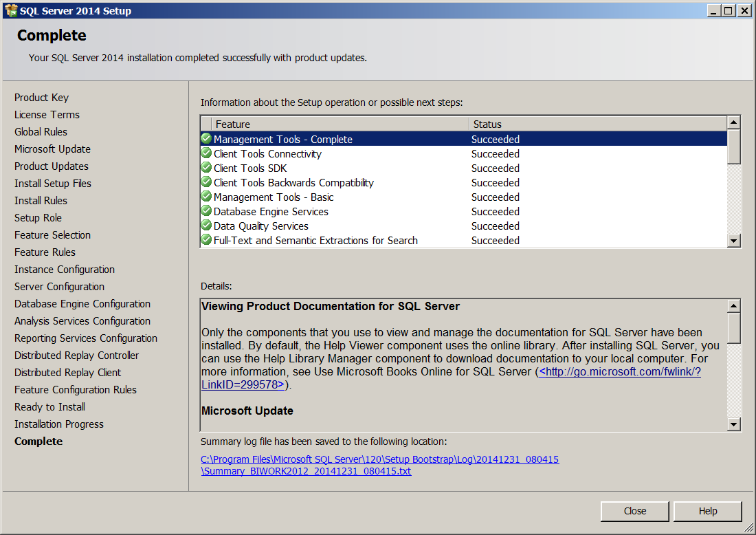Click the Install Rules step
This screenshot has width=756, height=535.
point(41,201)
